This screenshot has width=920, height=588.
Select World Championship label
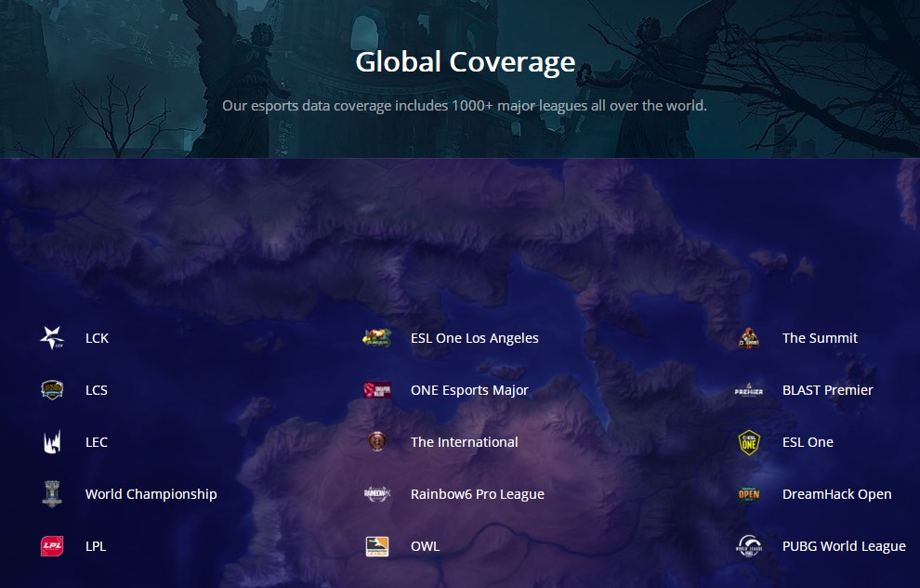[x=151, y=494]
